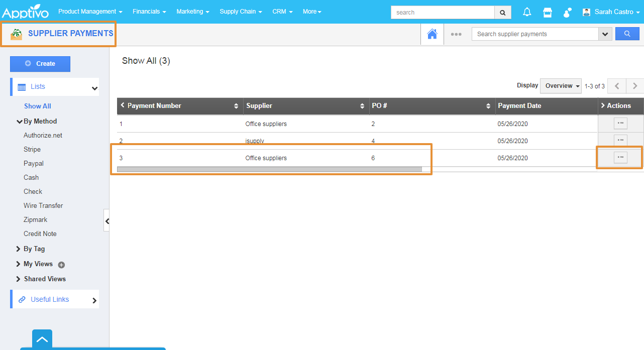Click the Sarah Castro avatar
Image resolution: width=644 pixels, height=350 pixels.
point(586,12)
